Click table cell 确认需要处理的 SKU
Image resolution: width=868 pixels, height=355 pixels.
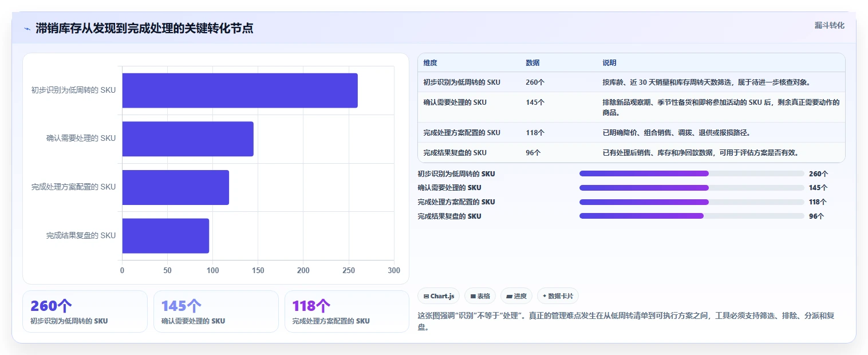pos(455,102)
